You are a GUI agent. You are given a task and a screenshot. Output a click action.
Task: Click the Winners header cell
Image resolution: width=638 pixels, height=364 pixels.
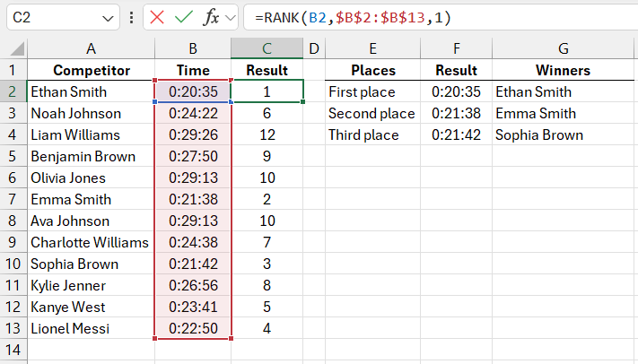point(564,70)
